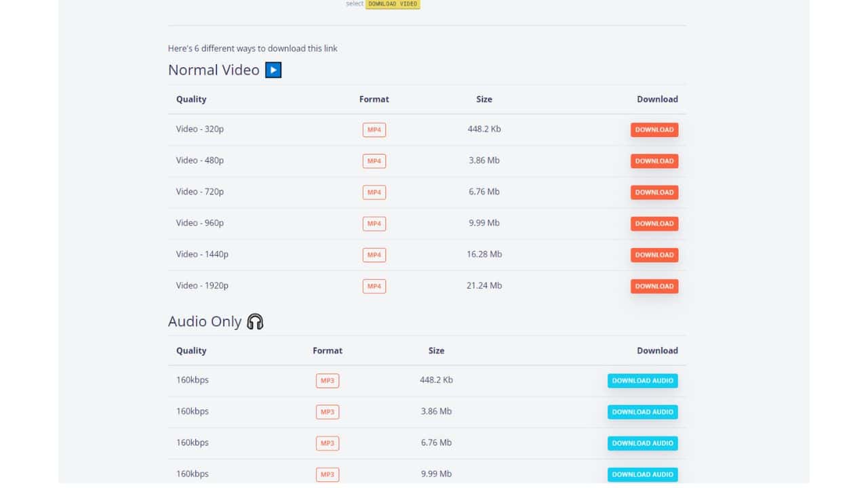The height and width of the screenshot is (488, 868).
Task: Click the MP4 tag in the 1440p row
Action: pos(374,255)
